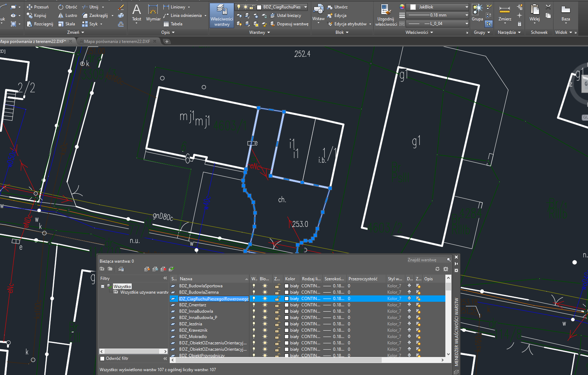Select the Obróć (Rotate) tool
Image resolution: width=588 pixels, height=375 pixels.
67,7
